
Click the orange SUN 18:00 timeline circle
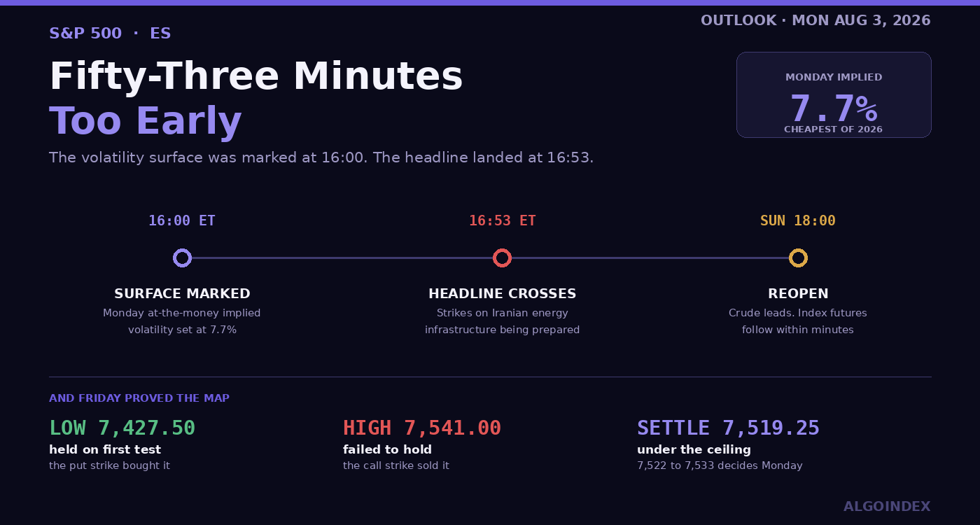coord(798,258)
